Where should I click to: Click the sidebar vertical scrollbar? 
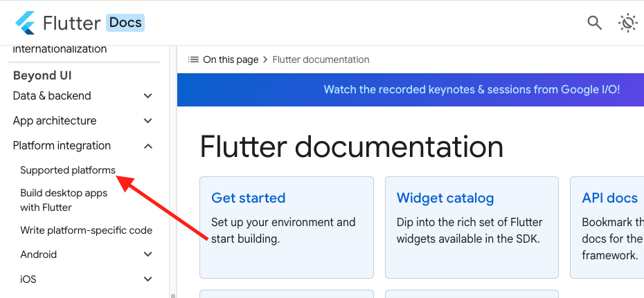pos(173,172)
